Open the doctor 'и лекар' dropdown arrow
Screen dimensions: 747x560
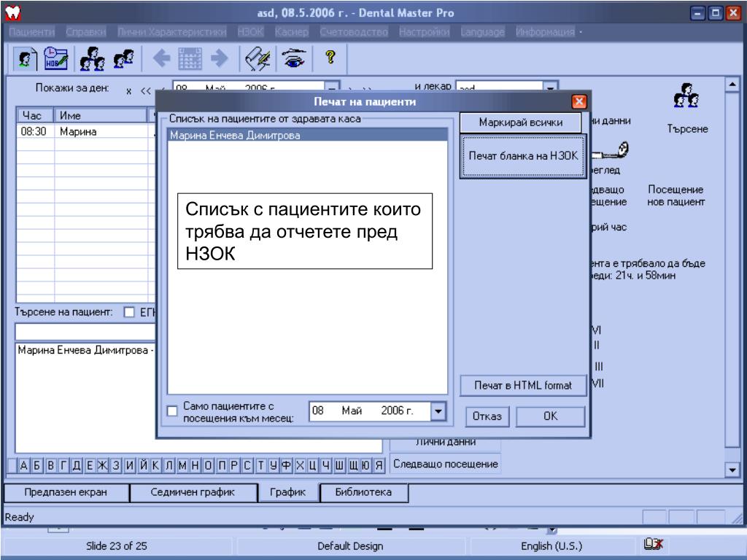click(550, 88)
